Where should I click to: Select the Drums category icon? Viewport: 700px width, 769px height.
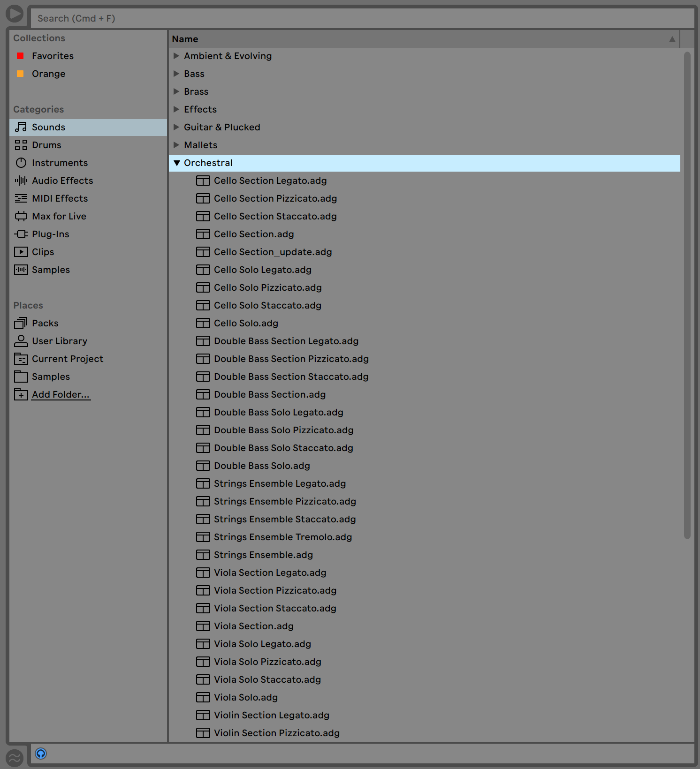click(x=21, y=145)
